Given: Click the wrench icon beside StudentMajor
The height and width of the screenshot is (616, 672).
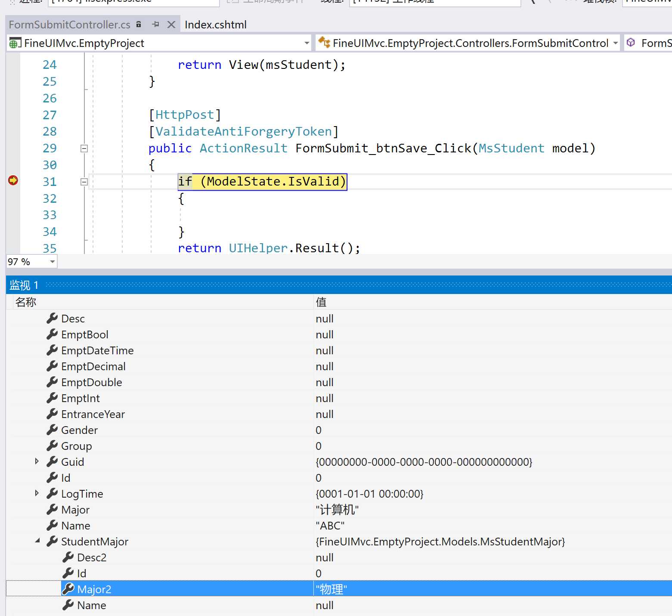Looking at the screenshot, I should 52,541.
